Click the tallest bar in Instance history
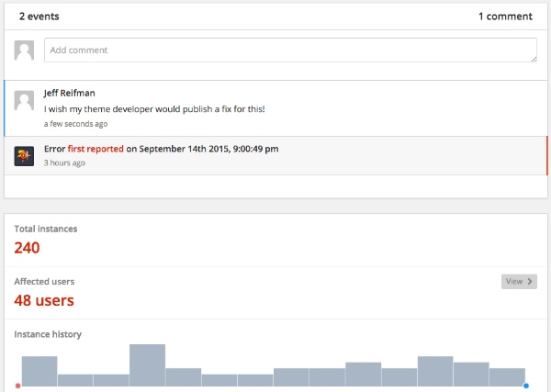551x392 pixels. 147,365
